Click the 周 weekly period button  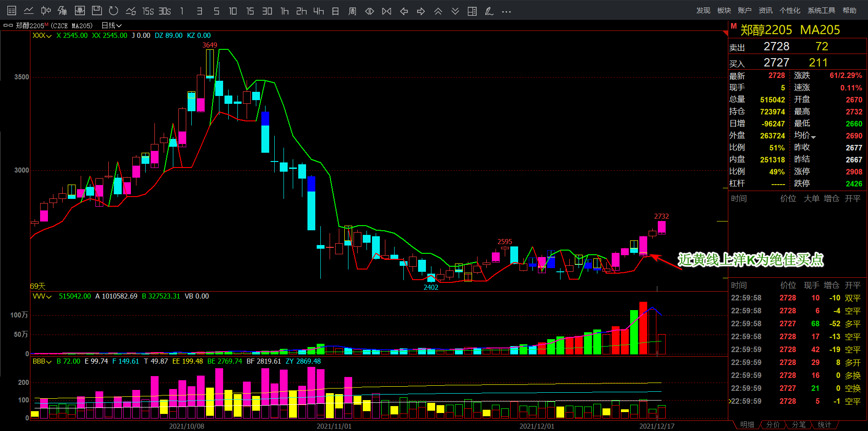point(352,11)
